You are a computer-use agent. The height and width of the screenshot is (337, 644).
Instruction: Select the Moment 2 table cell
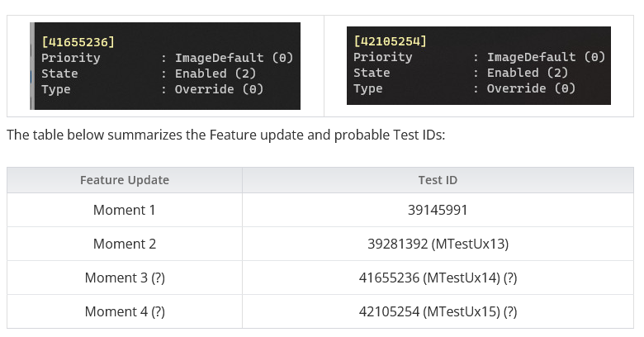[125, 244]
